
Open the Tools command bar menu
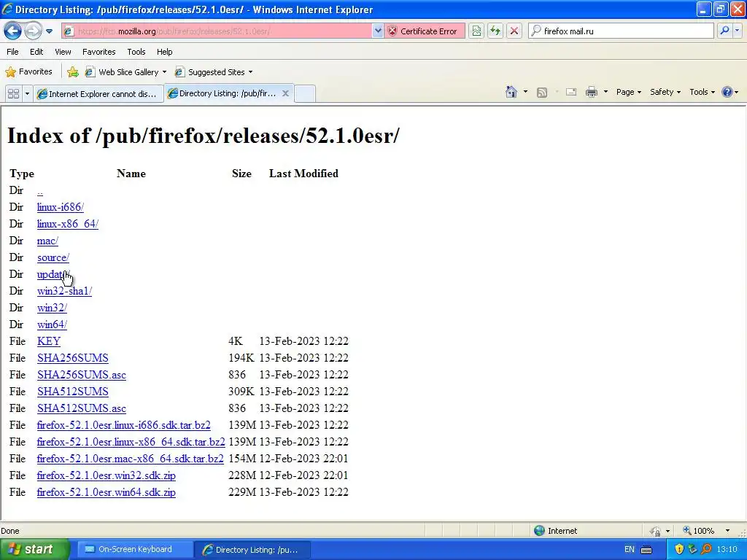702,92
